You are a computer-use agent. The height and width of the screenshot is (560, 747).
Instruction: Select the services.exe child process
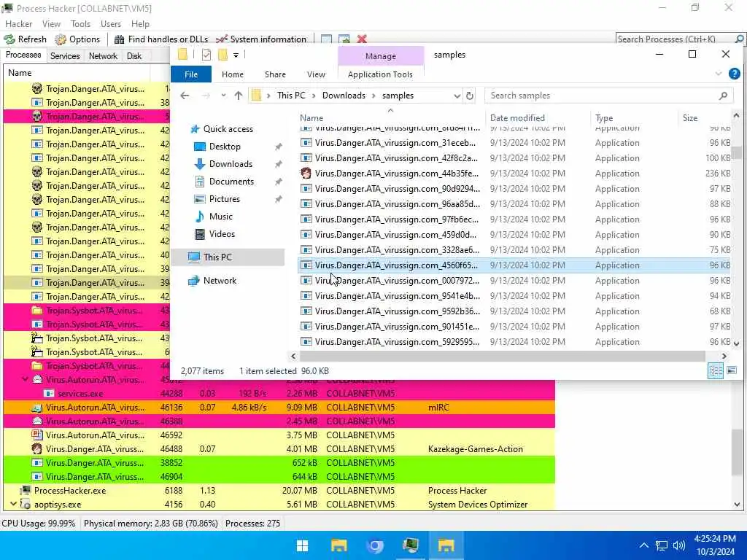click(x=279, y=393)
